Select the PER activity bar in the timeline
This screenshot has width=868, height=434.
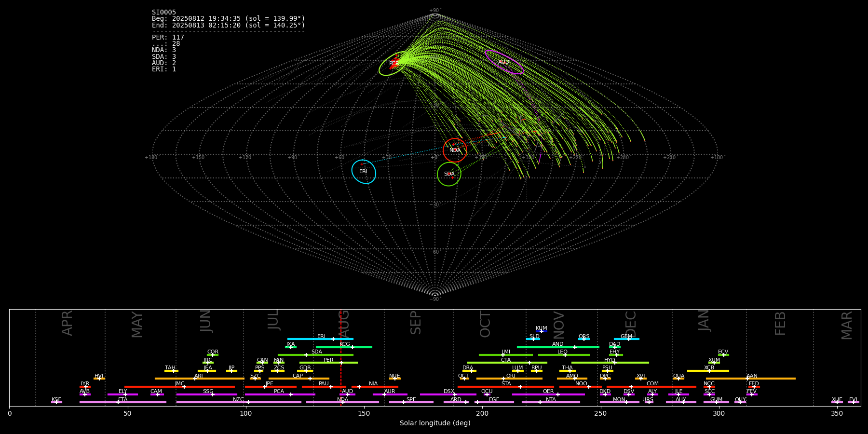tap(328, 363)
